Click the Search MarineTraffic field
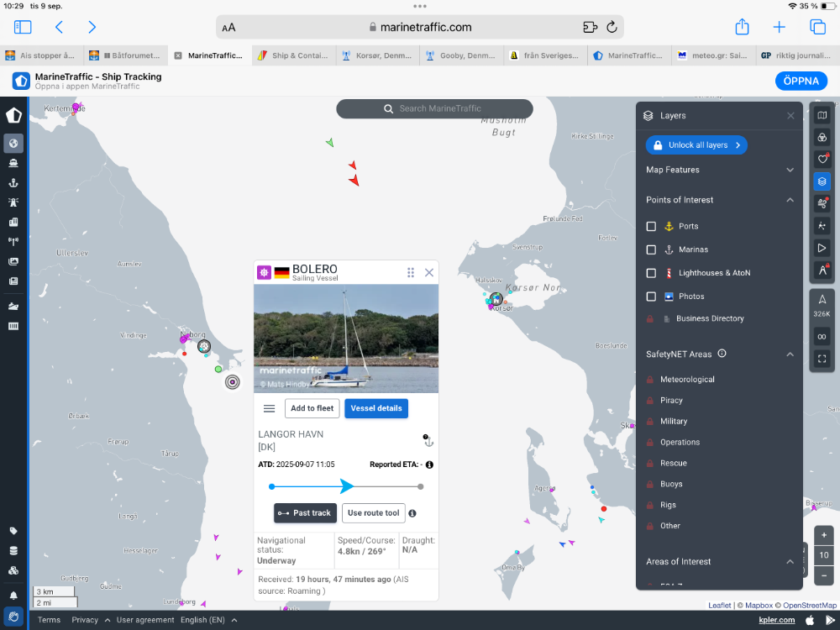This screenshot has height=630, width=840. [x=434, y=108]
